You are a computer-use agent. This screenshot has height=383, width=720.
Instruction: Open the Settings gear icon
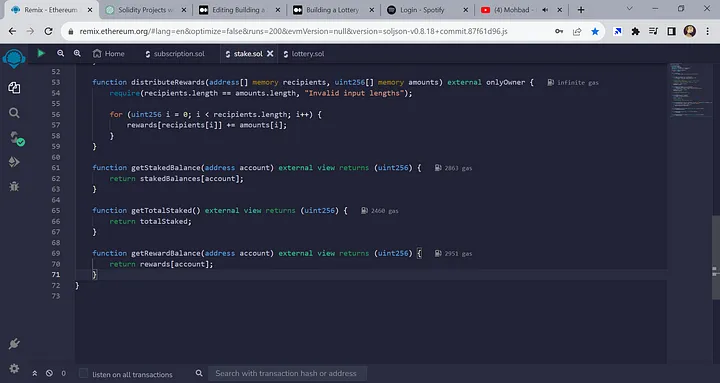tap(14, 368)
